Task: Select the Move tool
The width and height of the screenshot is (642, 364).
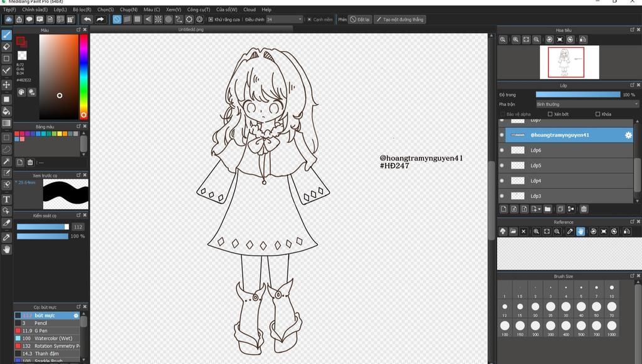Action: tap(6, 85)
